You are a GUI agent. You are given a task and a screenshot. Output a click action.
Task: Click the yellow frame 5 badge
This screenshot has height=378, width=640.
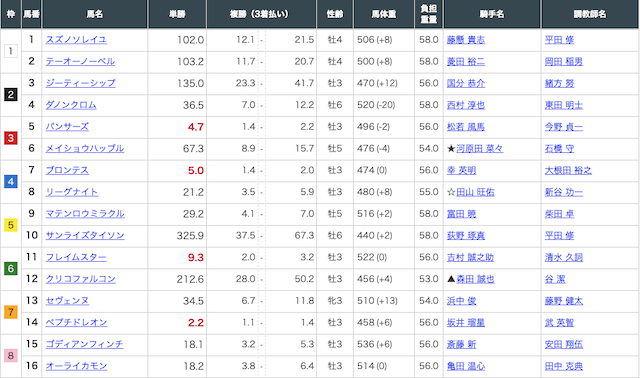coord(11,225)
